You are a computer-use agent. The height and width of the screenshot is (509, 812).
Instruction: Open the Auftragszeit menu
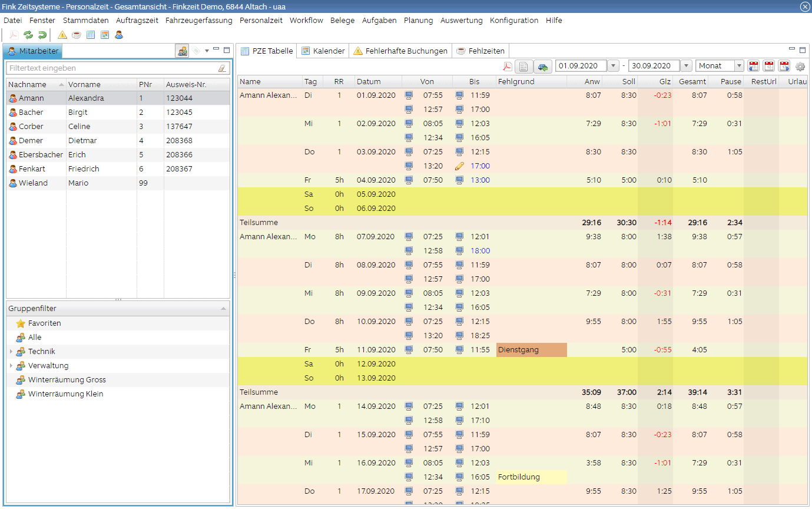click(x=137, y=21)
